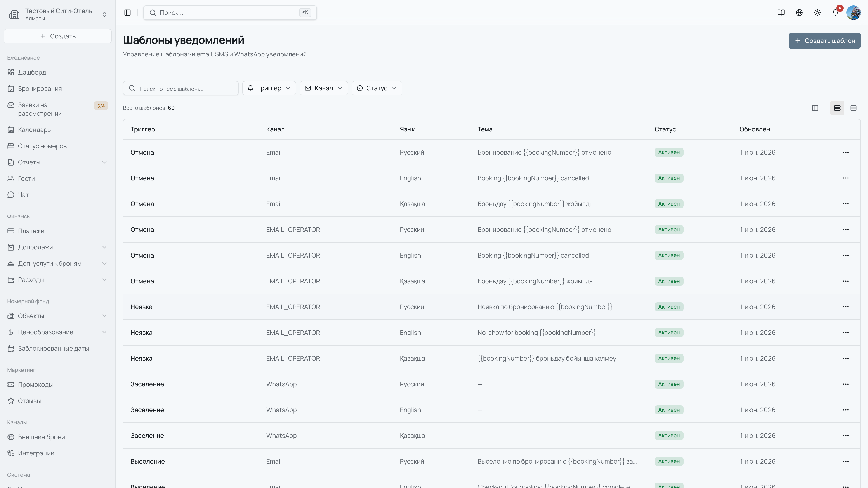
Task: Open Внешние брони in sidebar
Action: pos(58,437)
